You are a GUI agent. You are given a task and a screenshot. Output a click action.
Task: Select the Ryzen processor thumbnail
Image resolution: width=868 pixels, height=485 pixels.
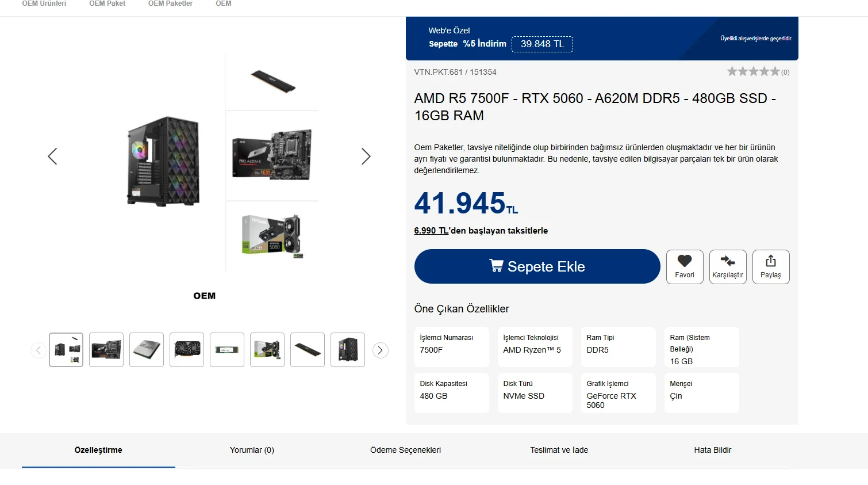147,350
